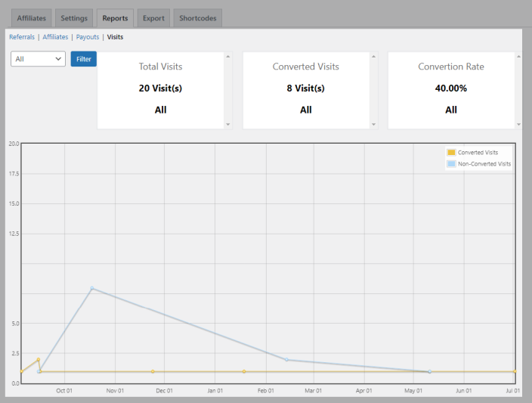Click Converted Visits card scroll-up arrow

point(373,56)
